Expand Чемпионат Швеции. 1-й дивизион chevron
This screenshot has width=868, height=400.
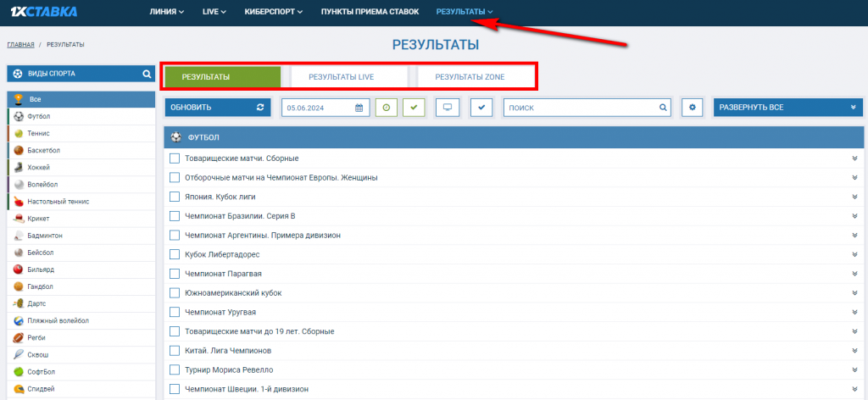pyautogui.click(x=854, y=389)
